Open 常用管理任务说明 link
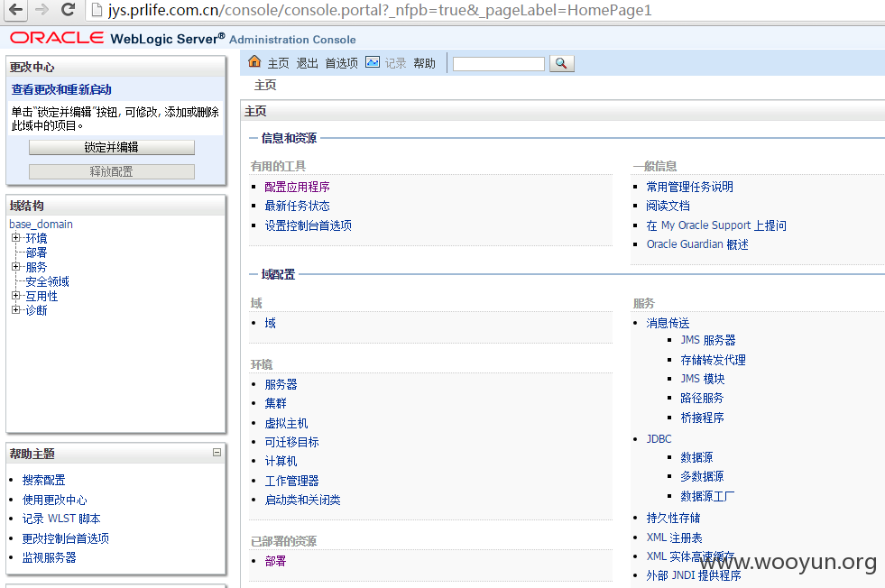885x588 pixels. point(690,187)
